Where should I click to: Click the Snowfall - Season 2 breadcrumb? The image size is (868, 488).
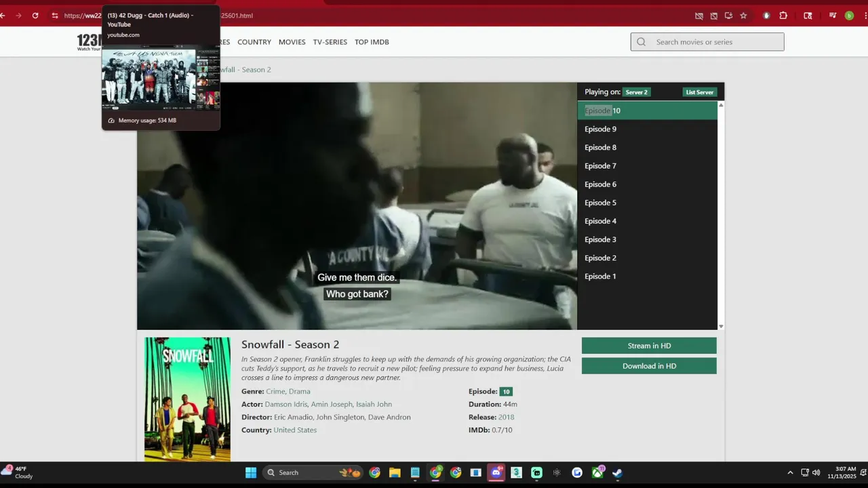[241, 70]
